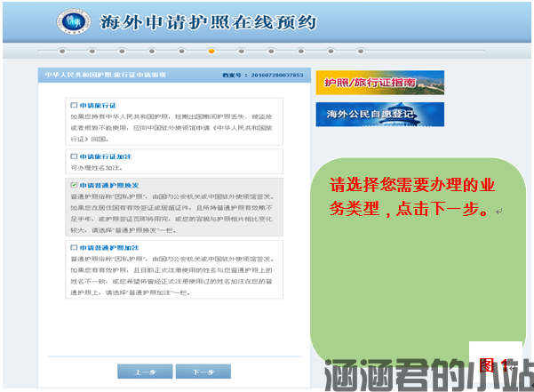Check the 申请普通护照加注 checkbox
The width and height of the screenshot is (534, 392).
pos(74,247)
